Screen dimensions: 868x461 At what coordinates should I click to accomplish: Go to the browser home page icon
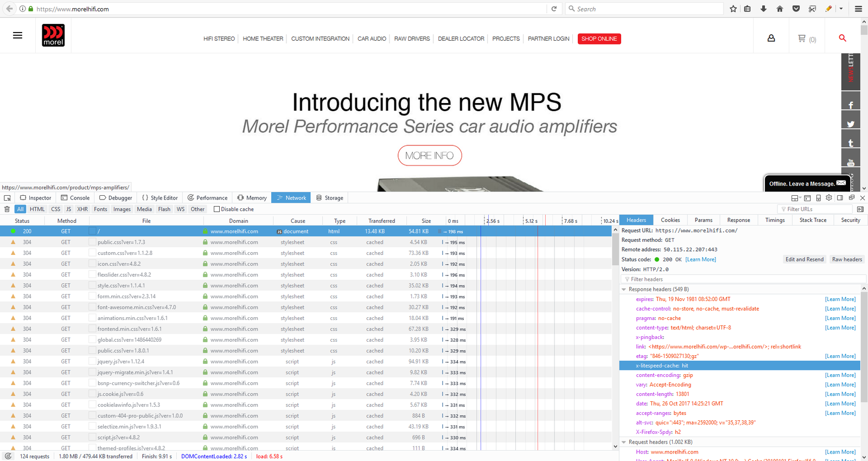pyautogui.click(x=780, y=9)
